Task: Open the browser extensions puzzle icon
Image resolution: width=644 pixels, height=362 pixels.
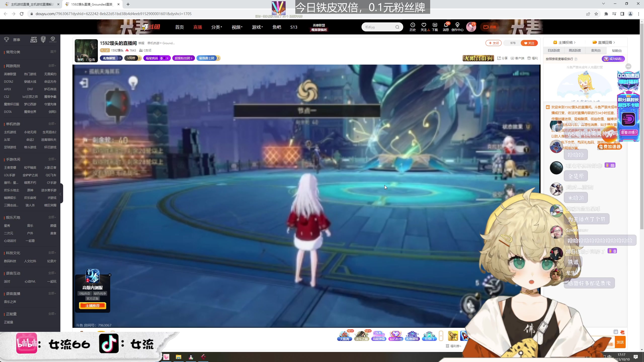Action: [x=606, y=14]
